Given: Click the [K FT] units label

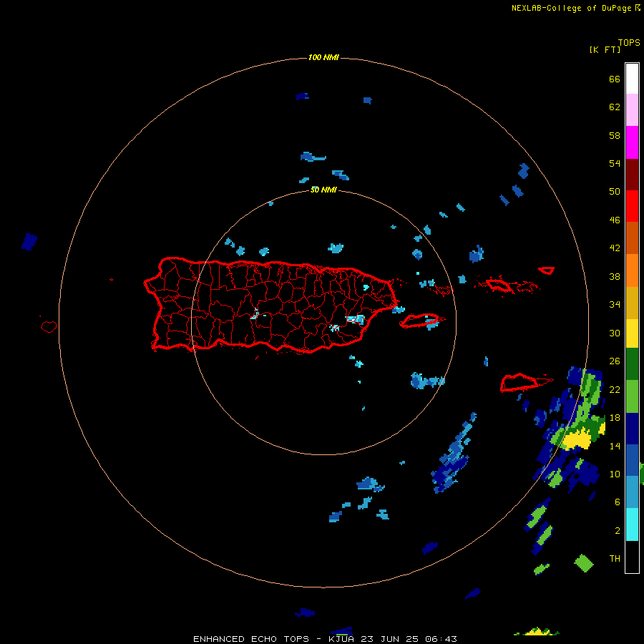Looking at the screenshot, I should (605, 50).
